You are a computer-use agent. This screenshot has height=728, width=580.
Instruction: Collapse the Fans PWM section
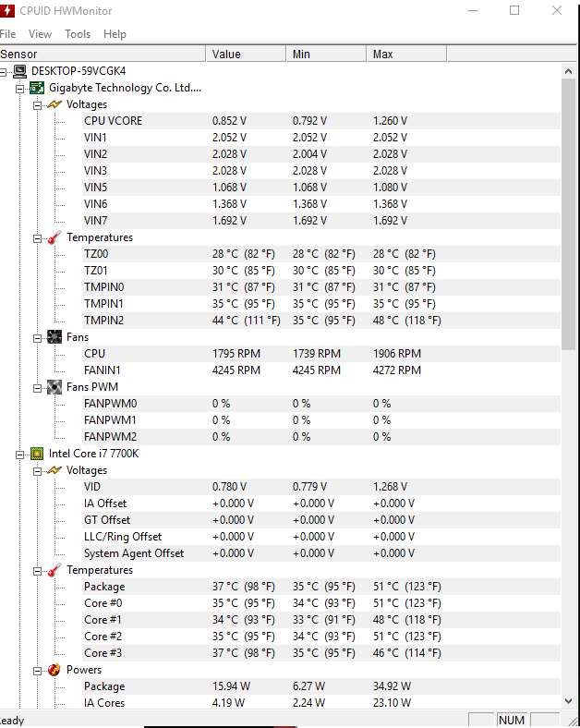pyautogui.click(x=37, y=388)
